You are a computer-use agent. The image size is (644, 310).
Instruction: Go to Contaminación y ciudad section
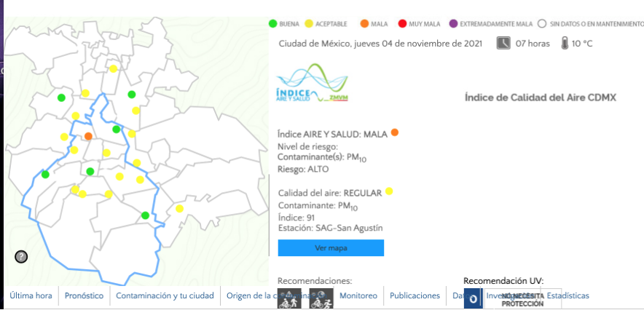(165, 295)
